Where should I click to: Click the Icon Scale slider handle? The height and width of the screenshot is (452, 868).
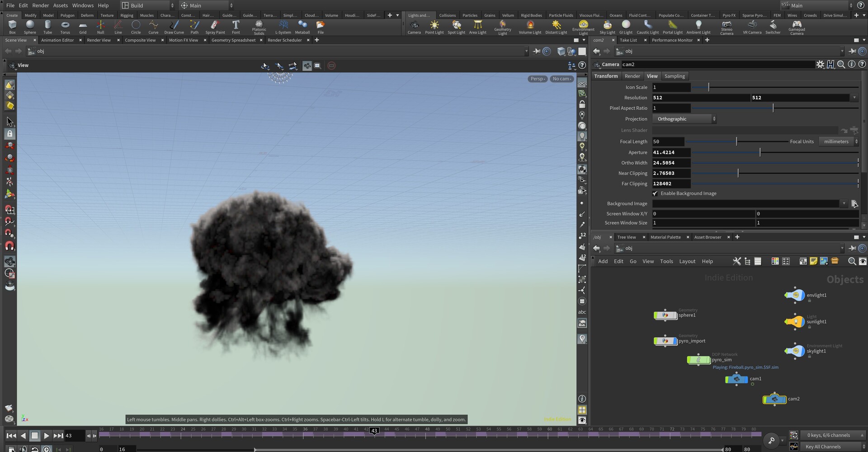coord(708,87)
